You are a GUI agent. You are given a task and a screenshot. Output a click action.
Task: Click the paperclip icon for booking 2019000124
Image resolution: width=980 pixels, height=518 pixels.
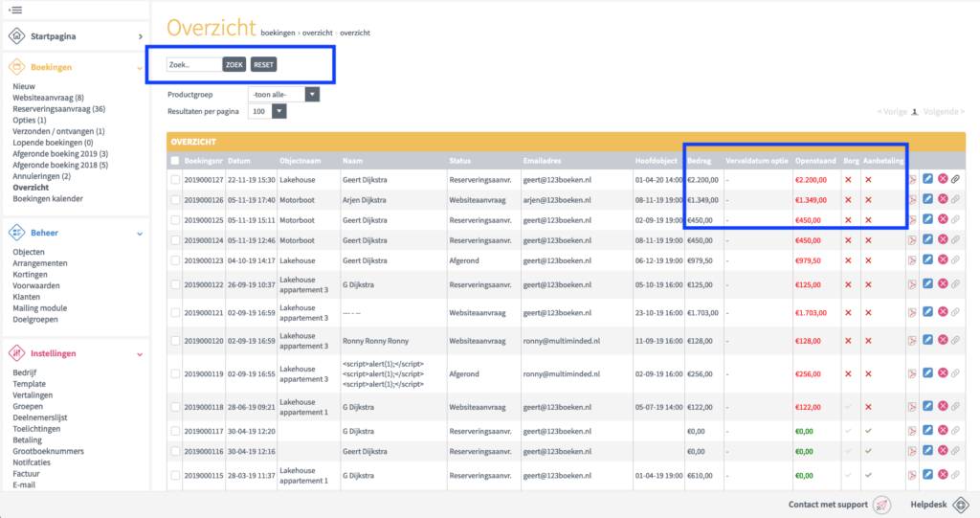coord(956,240)
